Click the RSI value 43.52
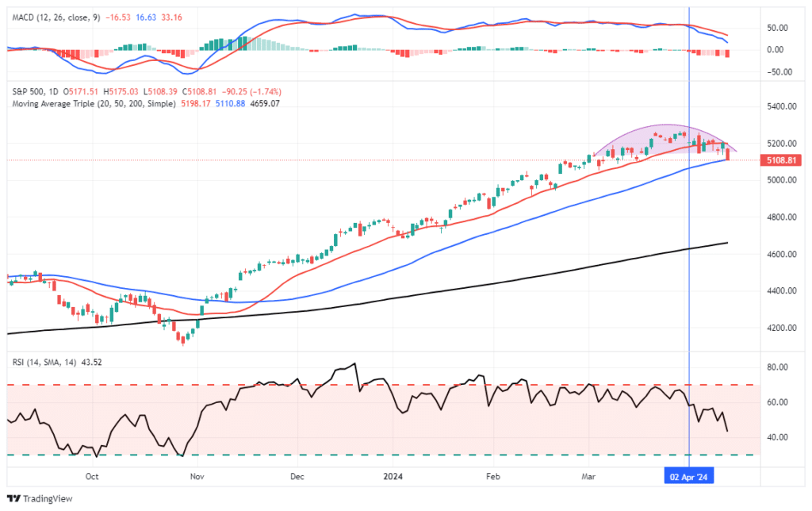Viewport: 812px width, 511px height. click(92, 363)
